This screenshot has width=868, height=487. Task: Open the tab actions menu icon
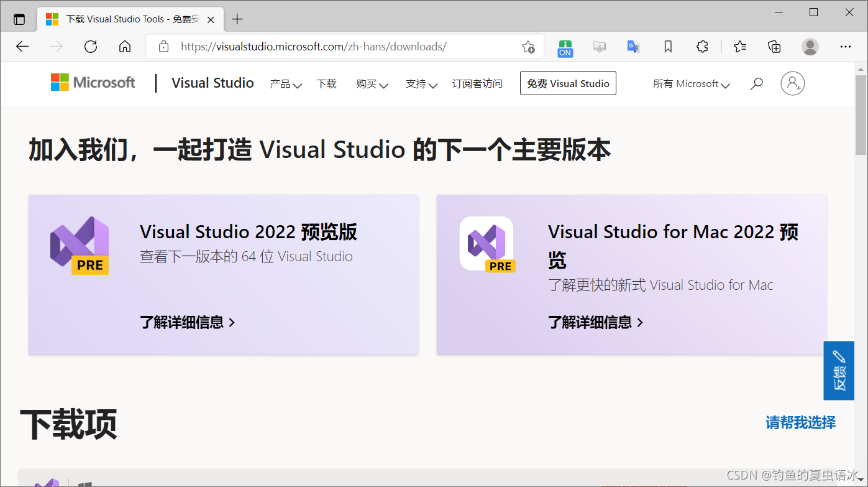click(x=19, y=19)
